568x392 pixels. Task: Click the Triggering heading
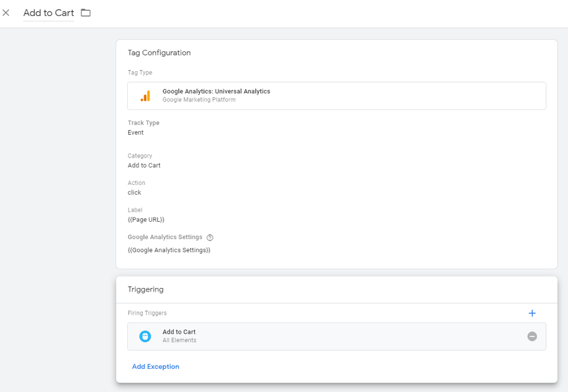click(146, 289)
